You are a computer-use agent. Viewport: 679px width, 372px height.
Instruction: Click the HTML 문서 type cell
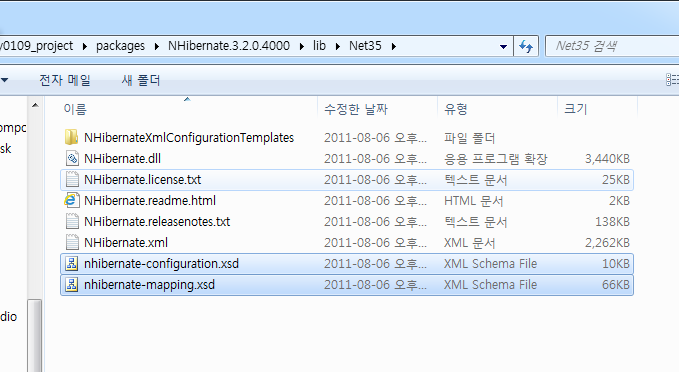pyautogui.click(x=473, y=201)
